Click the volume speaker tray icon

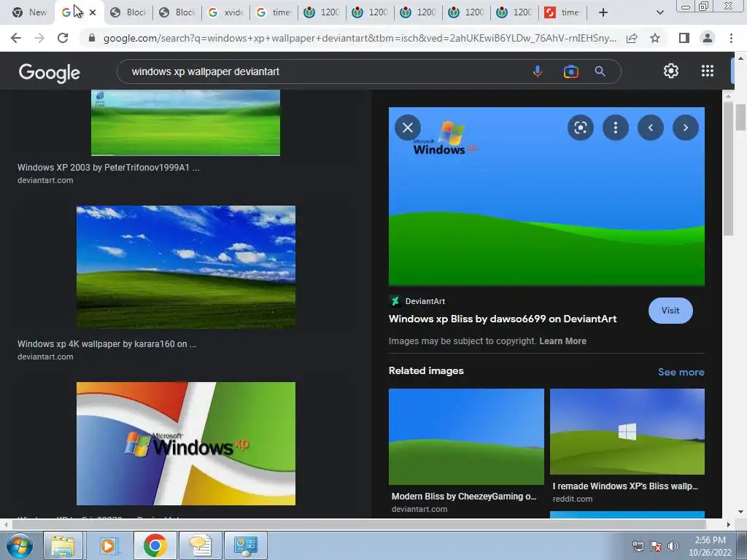673,546
